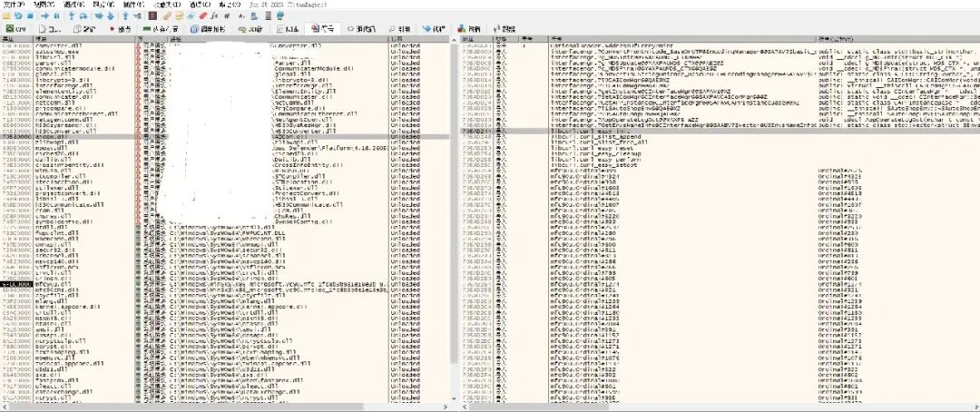Click the Labels toolbar icon
The height and width of the screenshot is (412, 980).
191,15
